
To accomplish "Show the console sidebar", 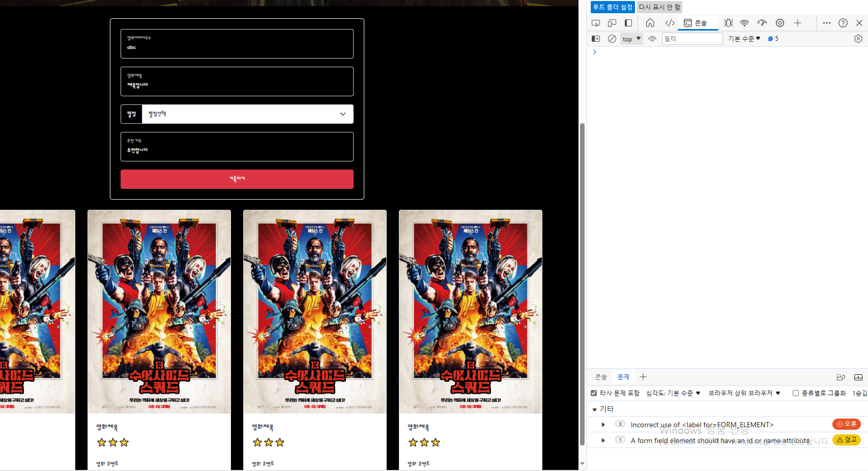I will click(x=596, y=39).
